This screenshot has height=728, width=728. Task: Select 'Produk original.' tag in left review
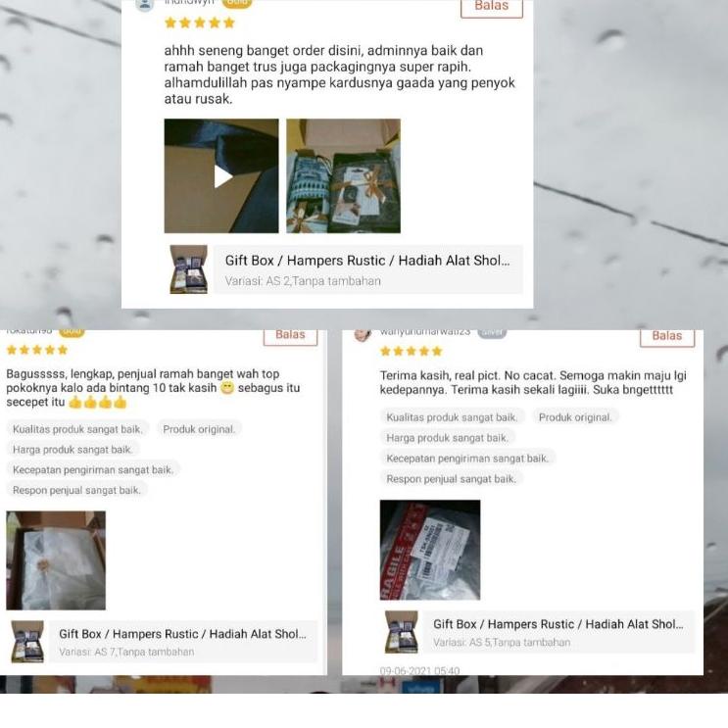coord(199,429)
